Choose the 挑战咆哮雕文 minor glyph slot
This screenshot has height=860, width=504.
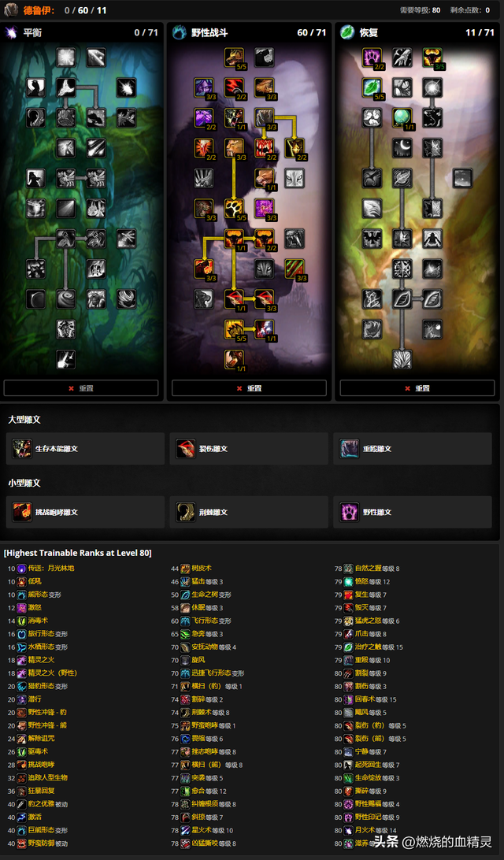86,512
